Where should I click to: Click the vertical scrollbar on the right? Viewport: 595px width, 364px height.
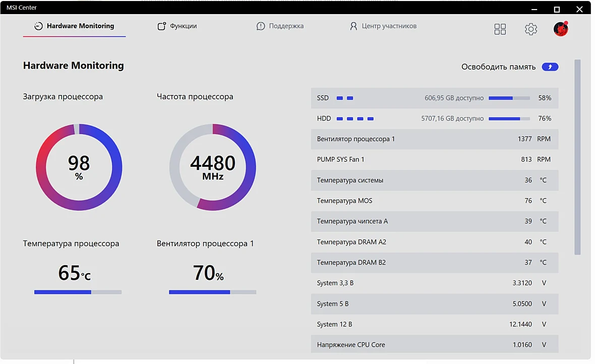tap(577, 157)
